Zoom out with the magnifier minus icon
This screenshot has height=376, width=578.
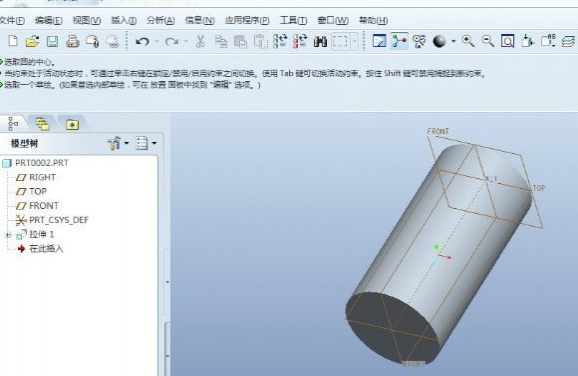click(488, 41)
